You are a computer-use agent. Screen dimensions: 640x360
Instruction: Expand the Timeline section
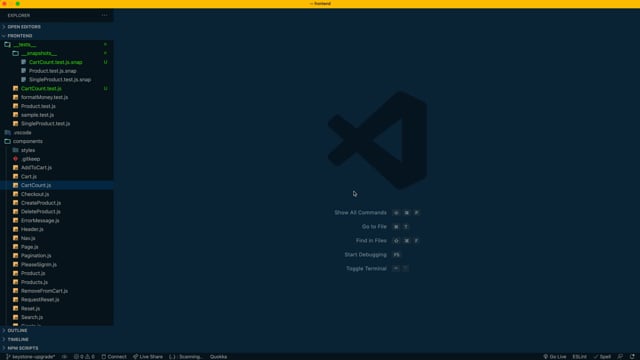pyautogui.click(x=57, y=340)
